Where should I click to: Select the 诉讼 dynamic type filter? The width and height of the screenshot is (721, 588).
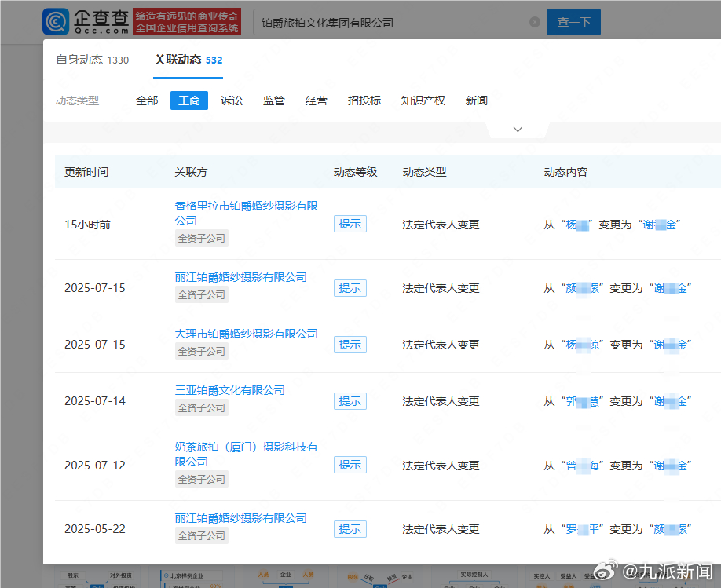tap(232, 100)
